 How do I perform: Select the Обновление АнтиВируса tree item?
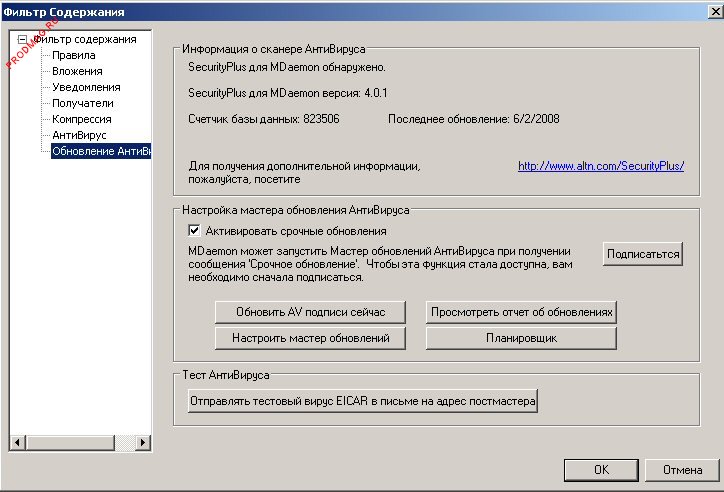point(100,151)
